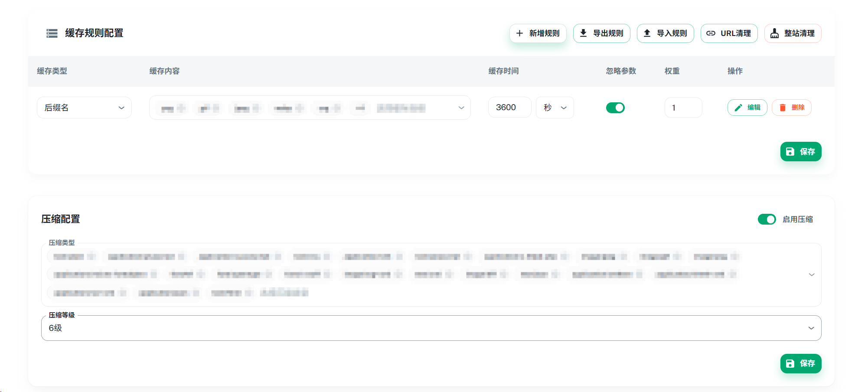Disable the 启用压缩 toggle
The image size is (868, 392).
tap(767, 219)
